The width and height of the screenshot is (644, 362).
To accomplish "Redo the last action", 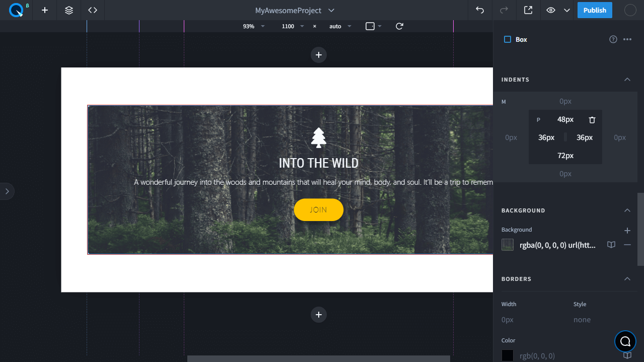I will coord(504,10).
